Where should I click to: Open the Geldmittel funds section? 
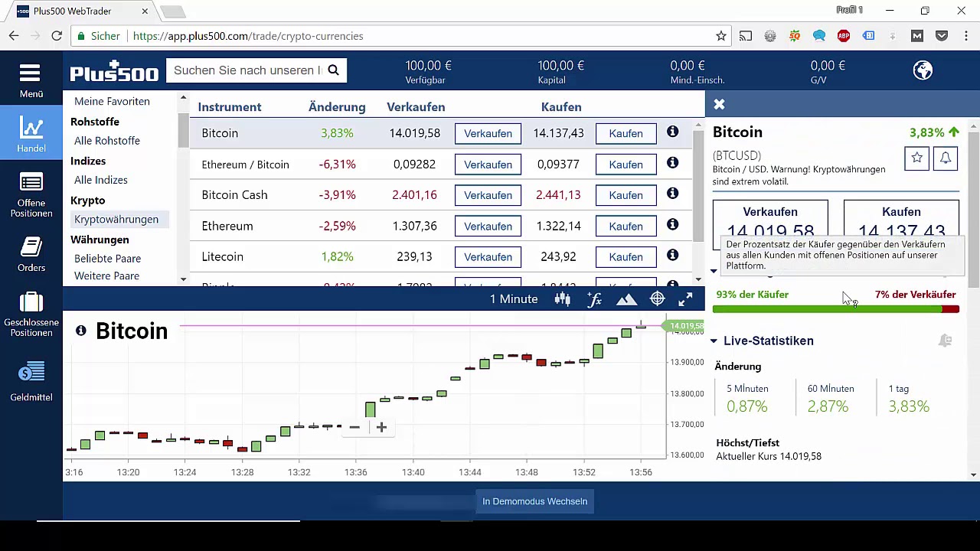click(31, 380)
